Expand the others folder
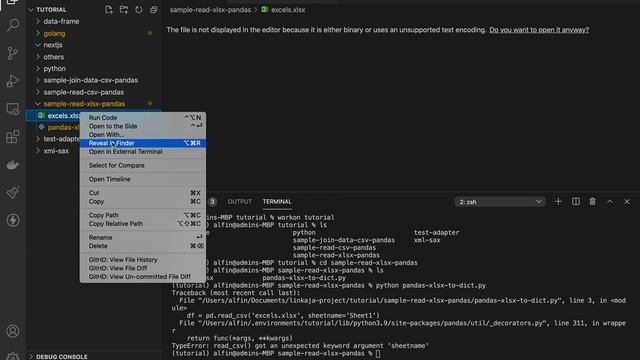This screenshot has width=640, height=360. point(93,57)
